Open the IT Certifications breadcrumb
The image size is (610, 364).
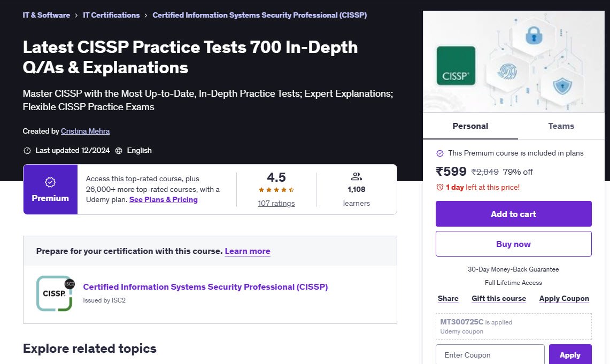coord(111,15)
